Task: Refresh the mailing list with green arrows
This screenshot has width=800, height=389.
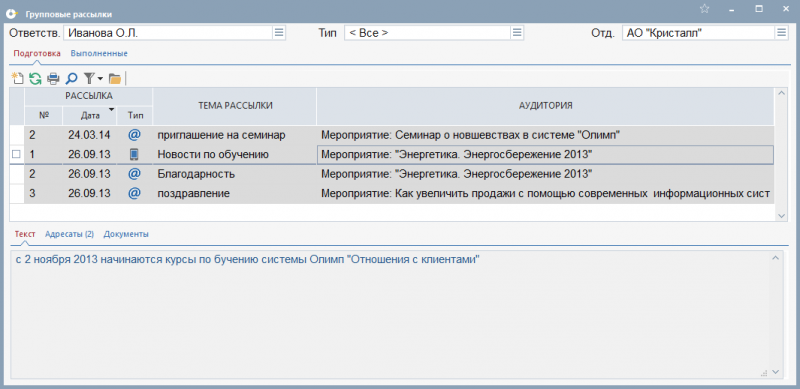Action: pos(35,79)
